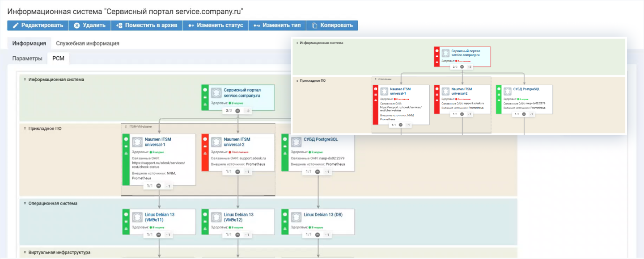Collapse the ITSM-VM-cluster group
The width and height of the screenshot is (644, 259).
click(x=126, y=127)
